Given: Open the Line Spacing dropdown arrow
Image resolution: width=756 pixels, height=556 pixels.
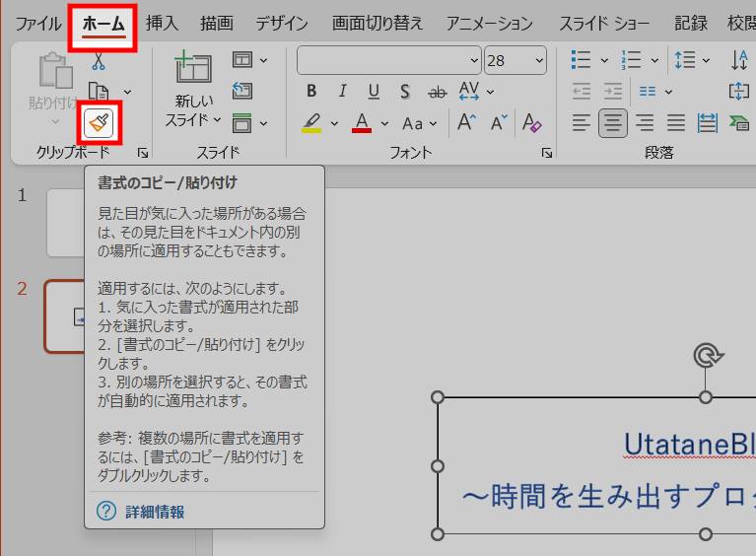Looking at the screenshot, I should (706, 60).
